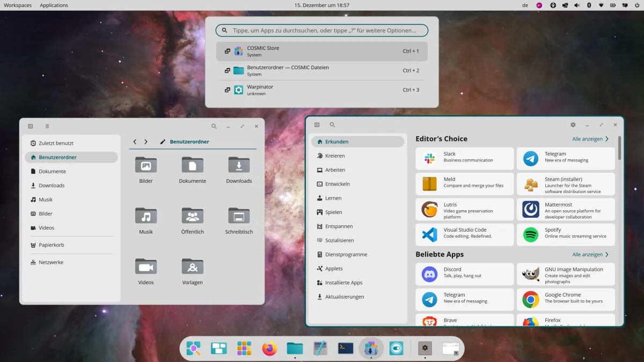The image size is (644, 362).
Task: Open the 'de' keyboard layout selector
Action: (525, 5)
